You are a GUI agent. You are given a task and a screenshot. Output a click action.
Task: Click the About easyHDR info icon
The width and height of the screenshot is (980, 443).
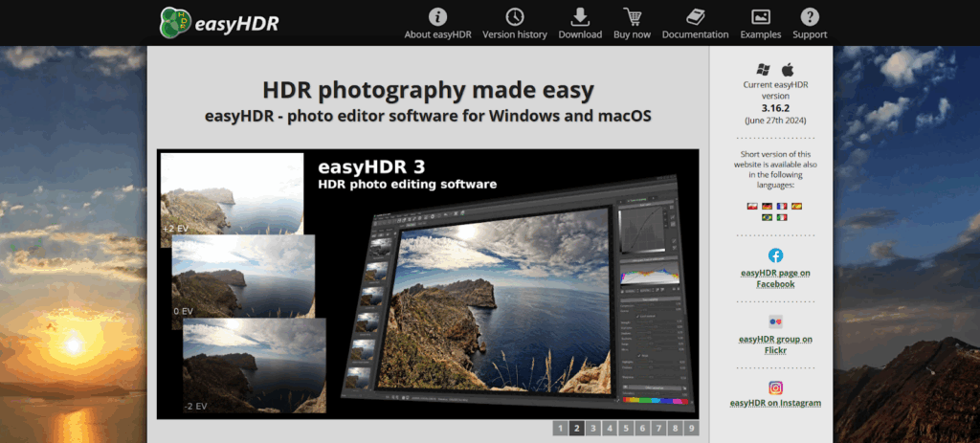437,16
